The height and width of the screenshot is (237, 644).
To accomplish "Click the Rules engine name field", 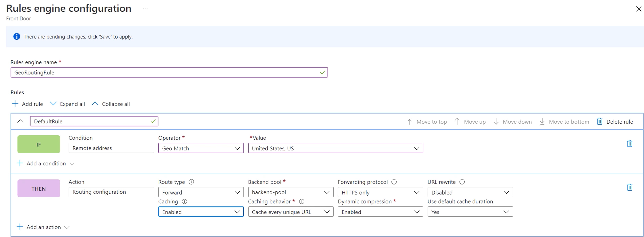I will (x=169, y=72).
